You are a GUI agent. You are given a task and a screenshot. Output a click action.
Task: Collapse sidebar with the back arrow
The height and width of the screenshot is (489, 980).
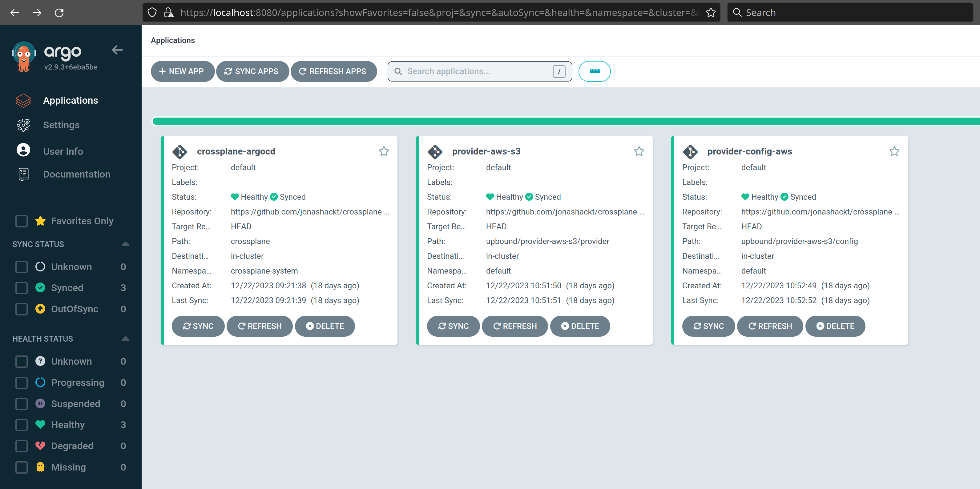[117, 50]
